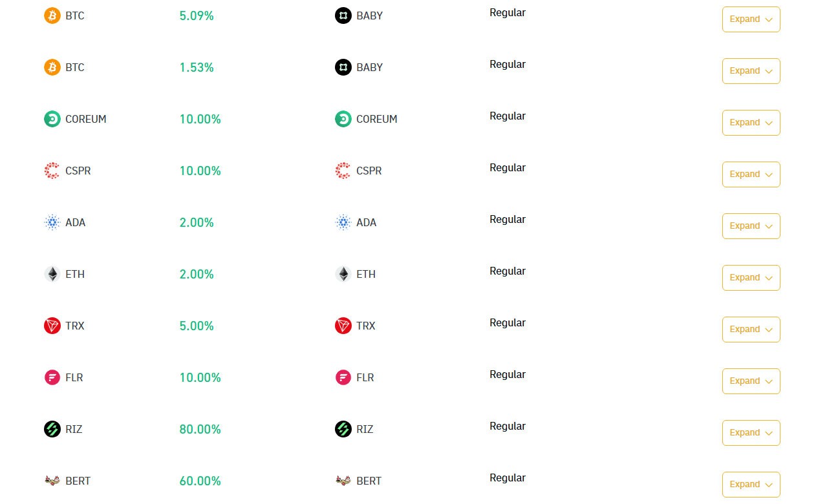Click the 80.00% yield for RIZ
This screenshot has height=504, width=827.
(x=200, y=429)
